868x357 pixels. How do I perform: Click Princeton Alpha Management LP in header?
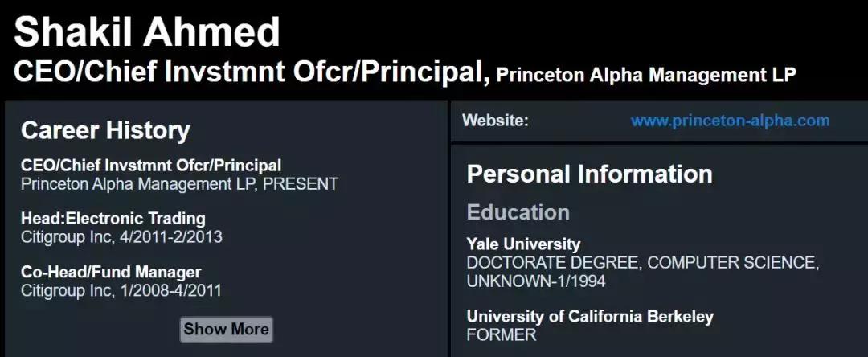(646, 76)
